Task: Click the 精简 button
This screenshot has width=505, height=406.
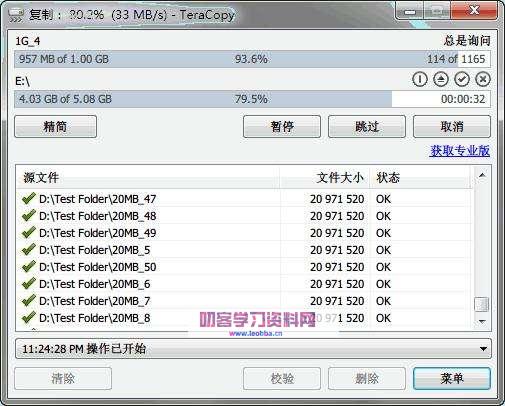Action: 56,127
